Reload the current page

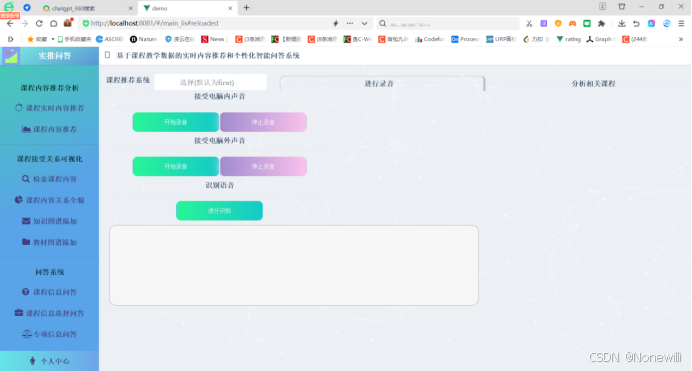point(39,23)
